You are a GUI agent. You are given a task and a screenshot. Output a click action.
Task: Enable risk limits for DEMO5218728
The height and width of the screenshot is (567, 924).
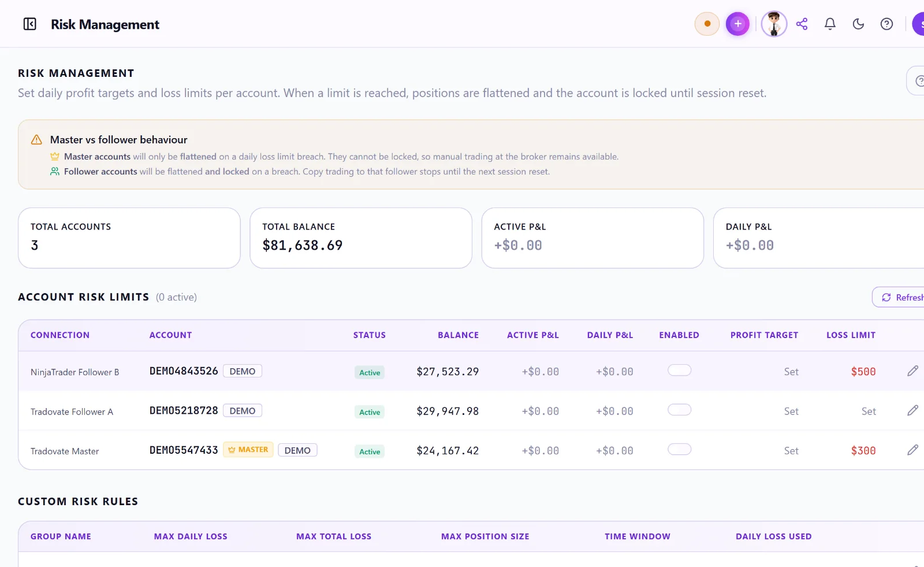(x=679, y=410)
